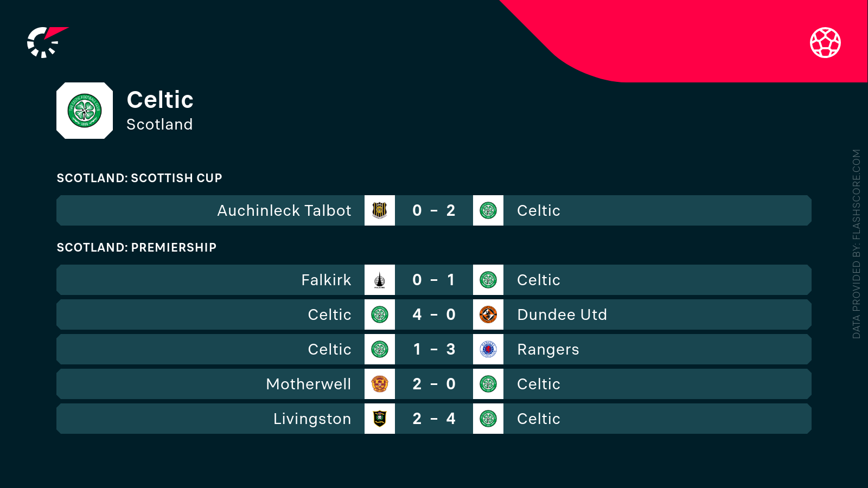This screenshot has height=488, width=868.
Task: Open the Scotland: Scottish Cup heading
Action: click(139, 178)
